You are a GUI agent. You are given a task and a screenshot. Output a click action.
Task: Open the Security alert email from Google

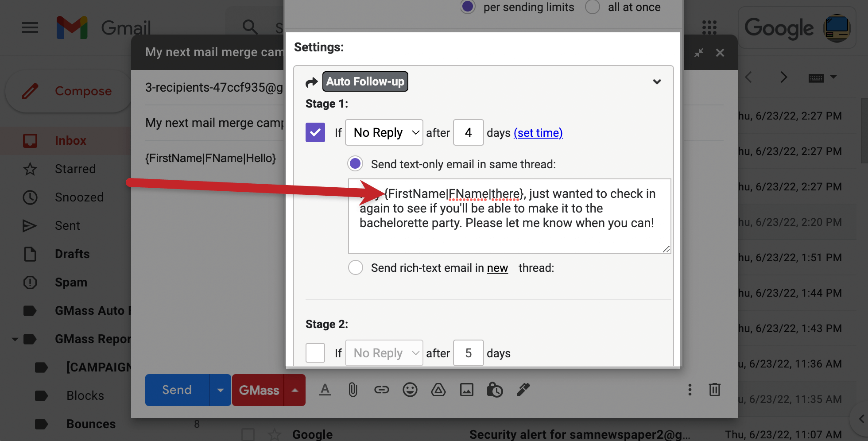(x=580, y=434)
